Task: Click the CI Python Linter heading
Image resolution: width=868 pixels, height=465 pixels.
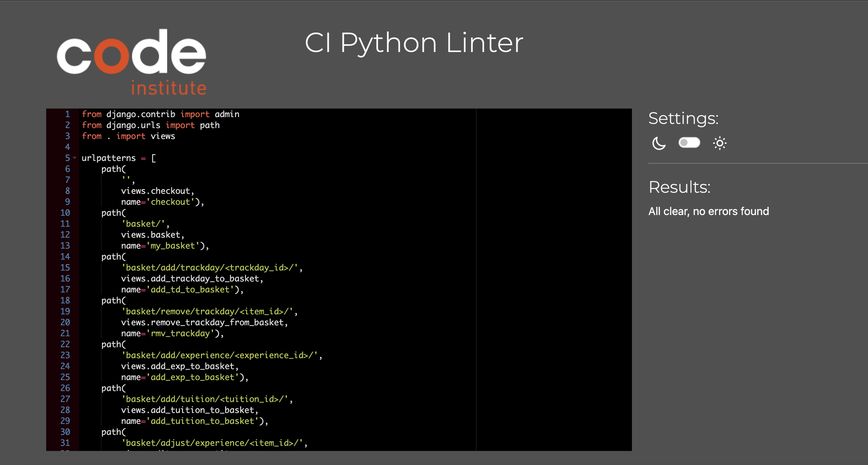Action: tap(414, 43)
